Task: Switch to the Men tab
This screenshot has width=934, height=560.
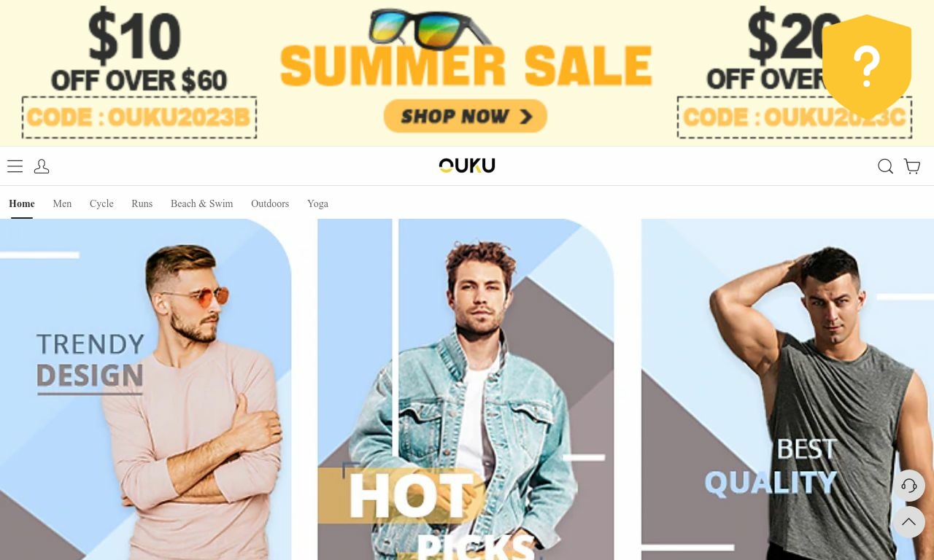Action: 62,203
